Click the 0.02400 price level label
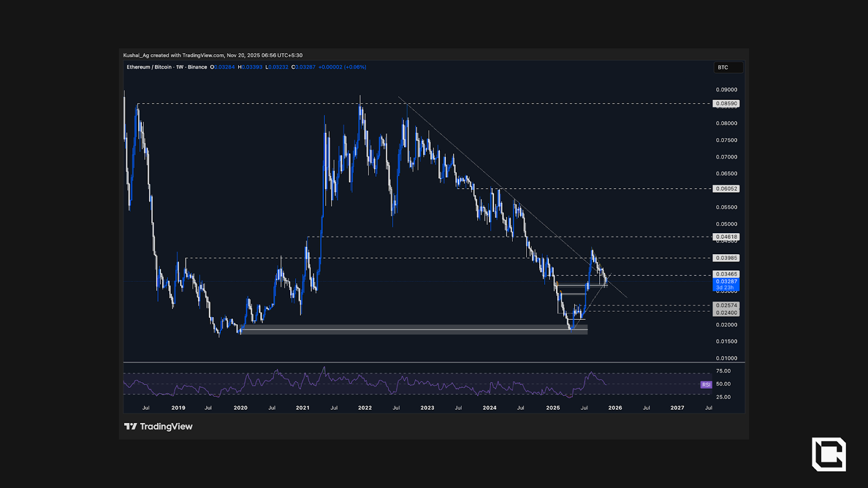This screenshot has width=868, height=488. 726,313
